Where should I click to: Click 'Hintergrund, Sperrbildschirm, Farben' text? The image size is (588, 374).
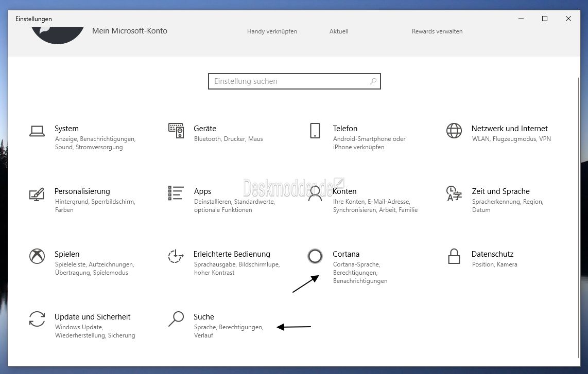point(95,206)
